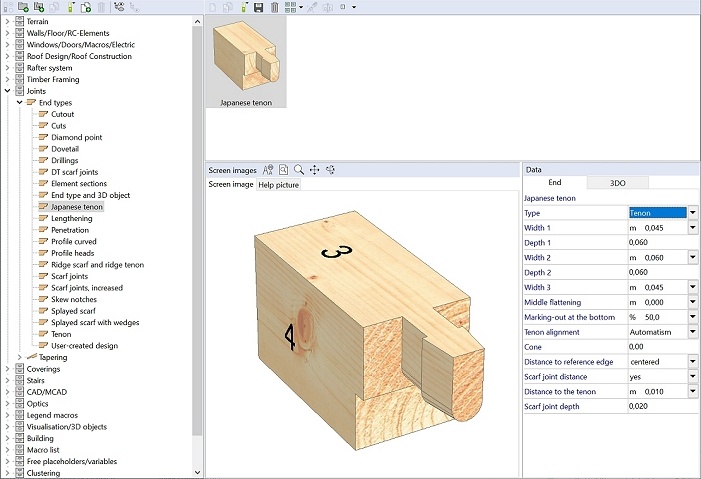
Task: Click the green marker icon in left toolbar
Action: 71,7
